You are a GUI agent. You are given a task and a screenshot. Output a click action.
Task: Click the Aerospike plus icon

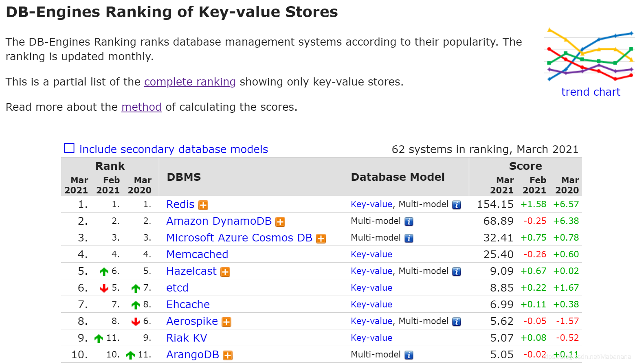[x=226, y=322]
